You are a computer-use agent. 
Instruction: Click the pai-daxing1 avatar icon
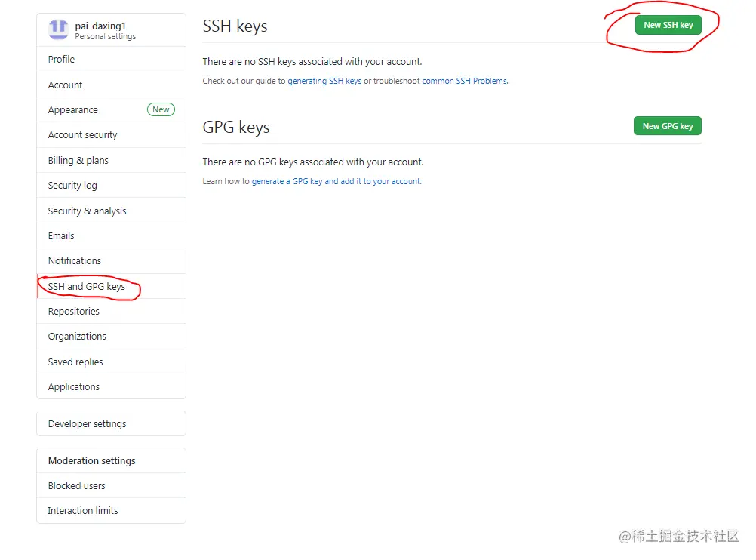[58, 29]
